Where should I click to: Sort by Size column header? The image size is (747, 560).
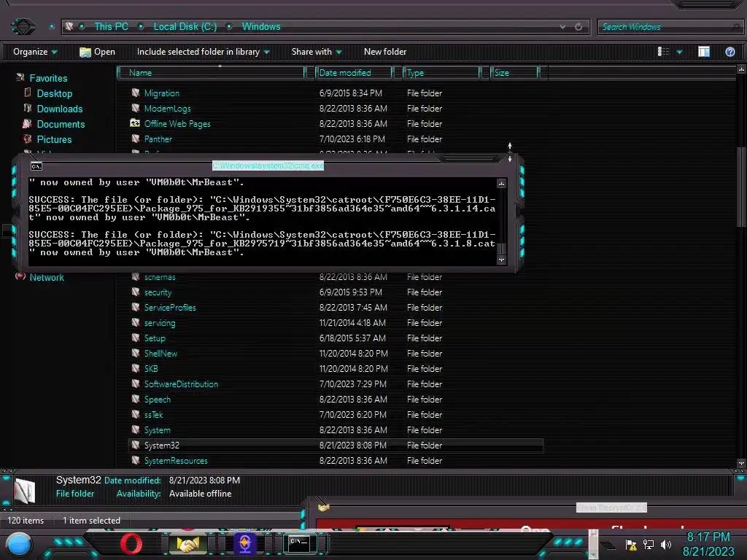click(x=514, y=73)
